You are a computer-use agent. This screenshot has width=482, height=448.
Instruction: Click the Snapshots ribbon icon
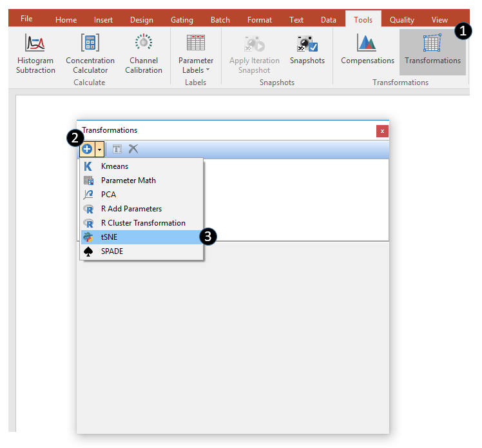307,50
